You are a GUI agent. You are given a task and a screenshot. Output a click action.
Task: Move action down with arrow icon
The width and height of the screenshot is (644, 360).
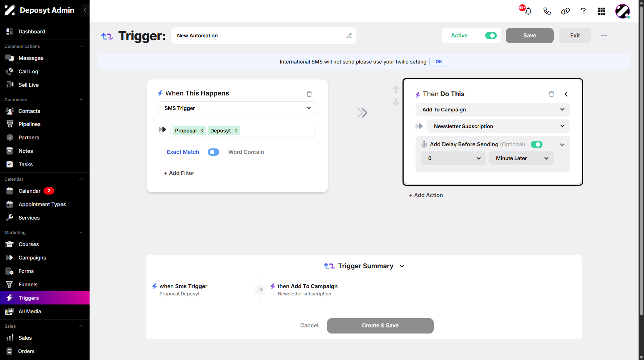coord(396,102)
